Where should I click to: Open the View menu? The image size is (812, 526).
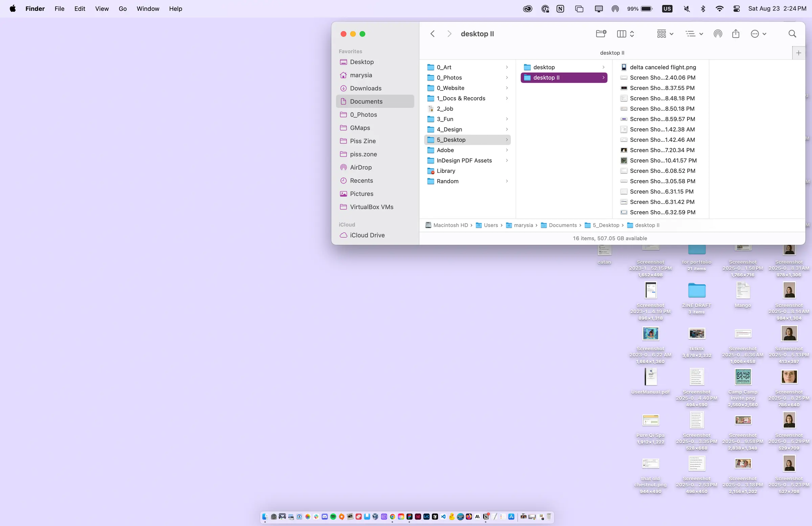click(102, 9)
